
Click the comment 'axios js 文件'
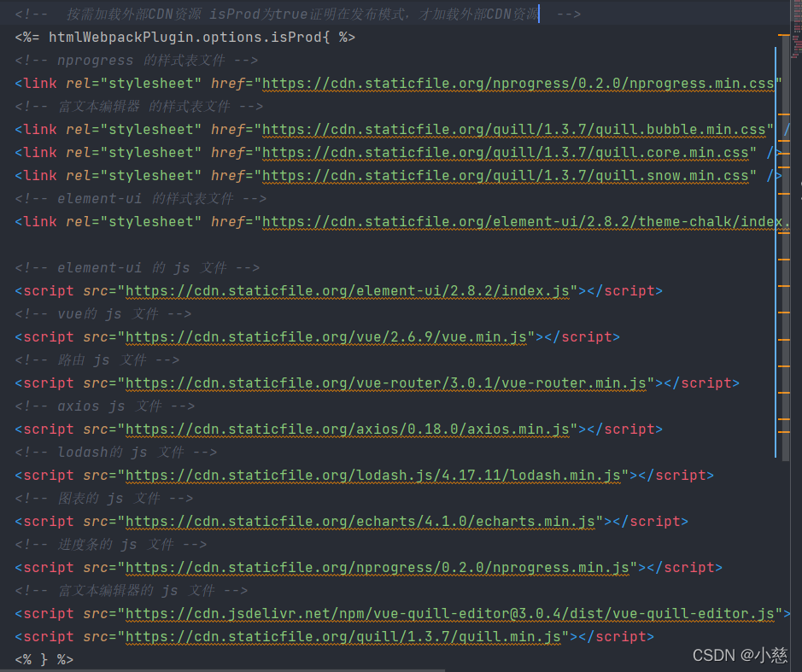click(105, 406)
